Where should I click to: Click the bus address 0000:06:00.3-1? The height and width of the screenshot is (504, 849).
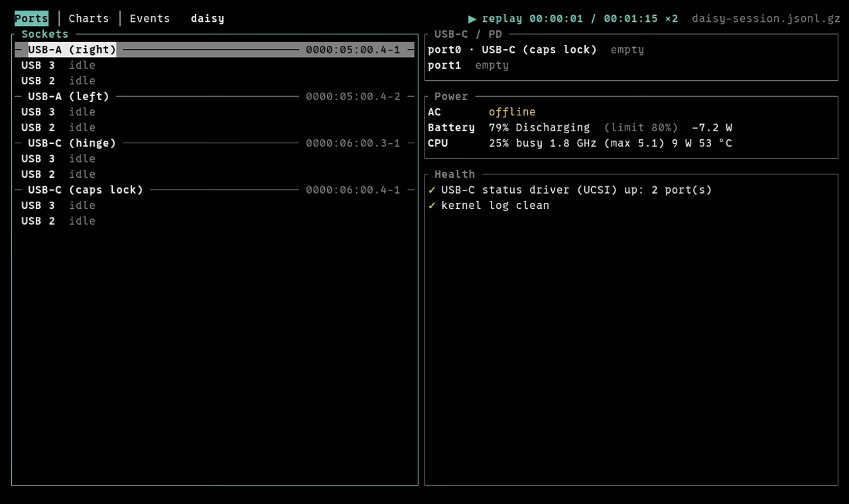tap(354, 143)
